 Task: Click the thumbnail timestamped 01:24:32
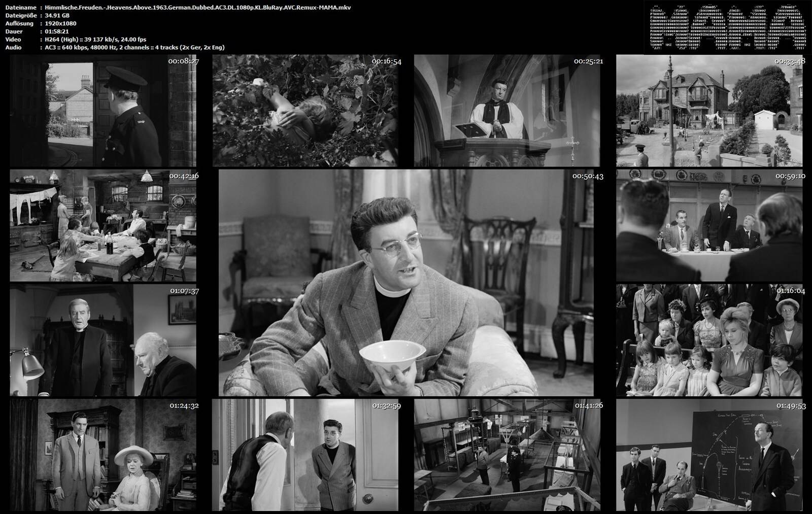[103, 455]
